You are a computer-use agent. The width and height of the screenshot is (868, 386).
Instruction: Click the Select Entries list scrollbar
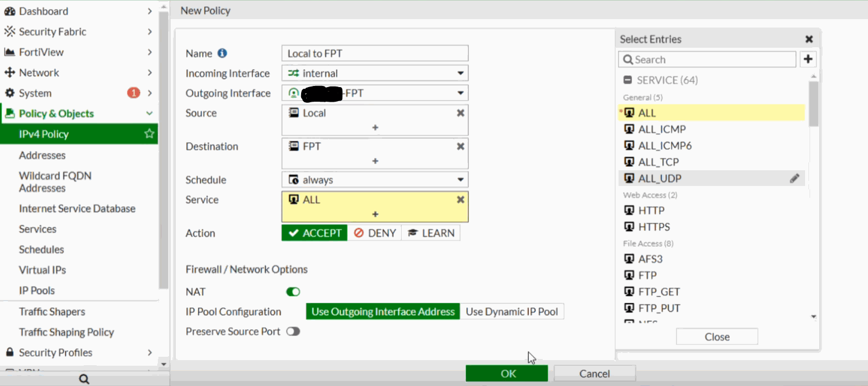point(814,105)
